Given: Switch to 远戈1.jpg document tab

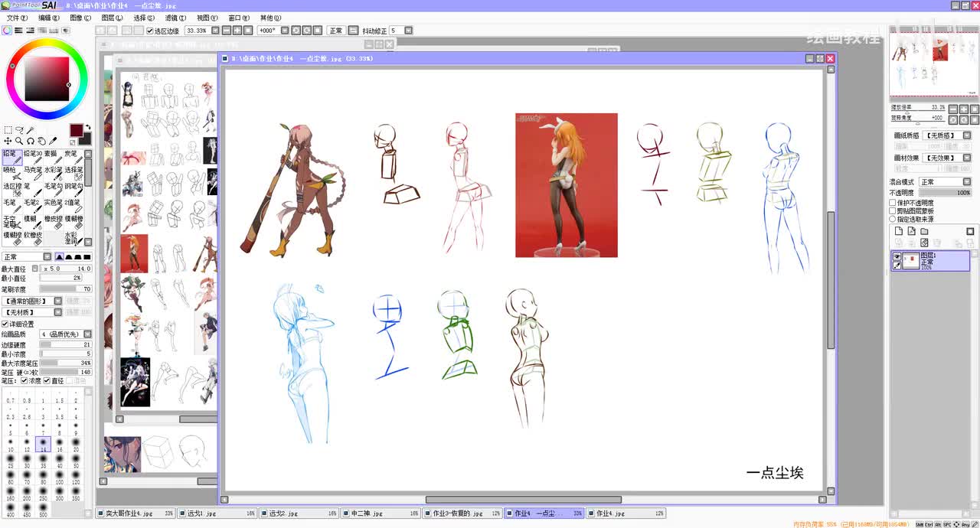Looking at the screenshot, I should (218, 513).
